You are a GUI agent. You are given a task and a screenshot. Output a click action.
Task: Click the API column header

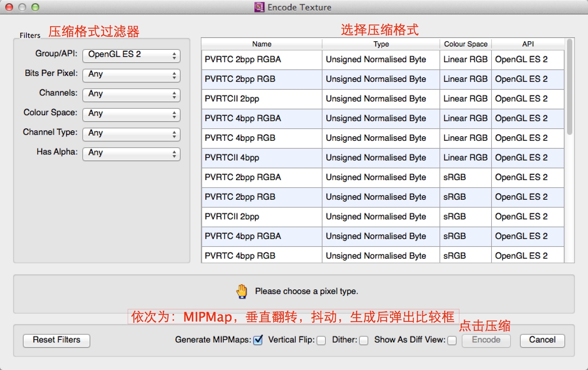click(527, 44)
